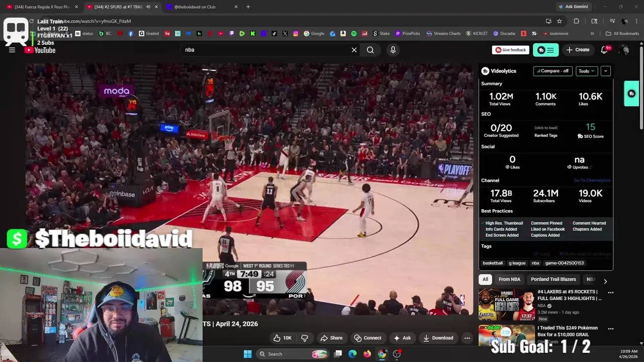Expand hidden bookmarks with double chevron
This screenshot has height=362, width=644.
click(592, 34)
